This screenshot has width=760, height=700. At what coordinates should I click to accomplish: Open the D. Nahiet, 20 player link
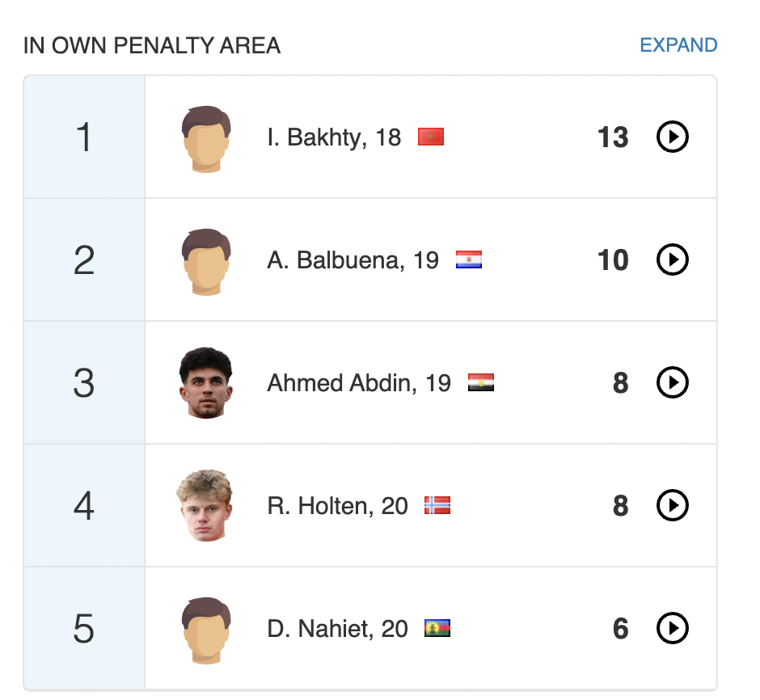(337, 629)
